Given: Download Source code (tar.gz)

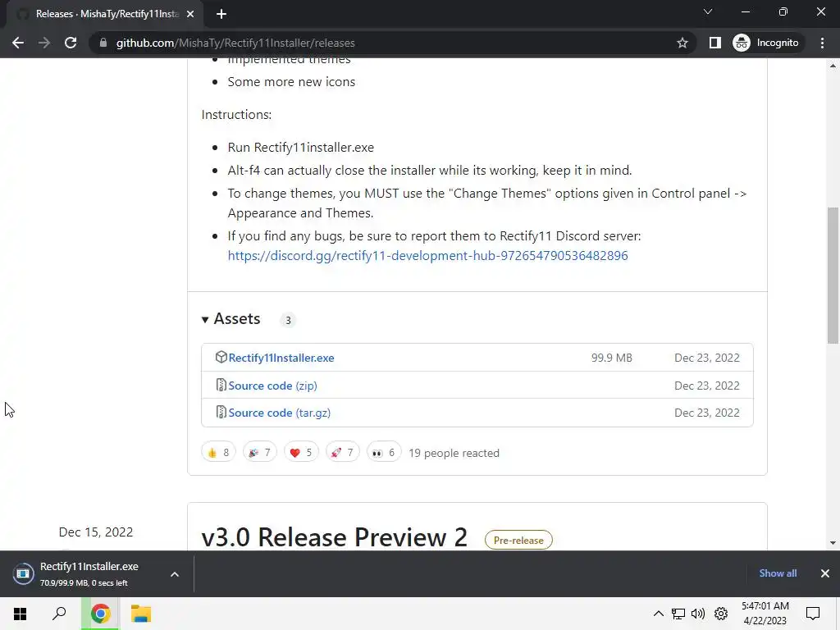Looking at the screenshot, I should tap(279, 413).
